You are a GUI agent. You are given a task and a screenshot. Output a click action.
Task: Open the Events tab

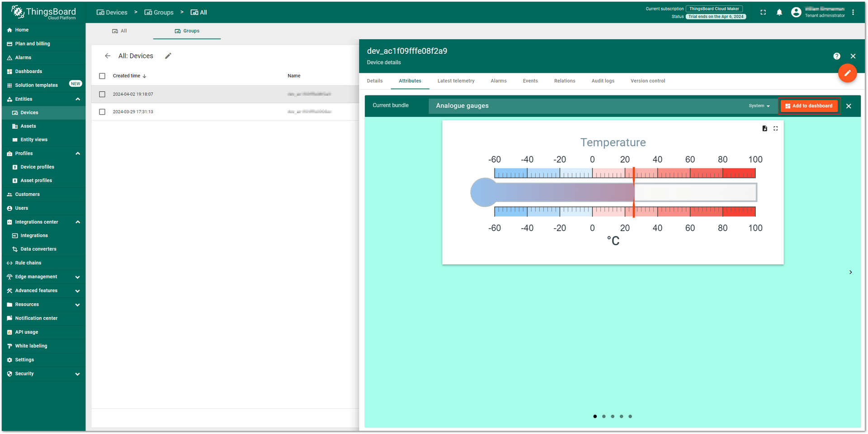pos(530,81)
